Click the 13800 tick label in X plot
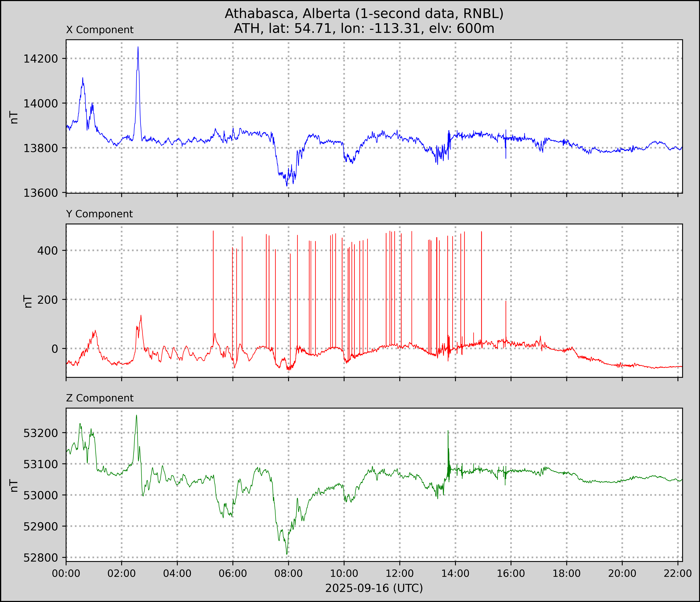Image resolution: width=700 pixels, height=602 pixels. [x=41, y=148]
